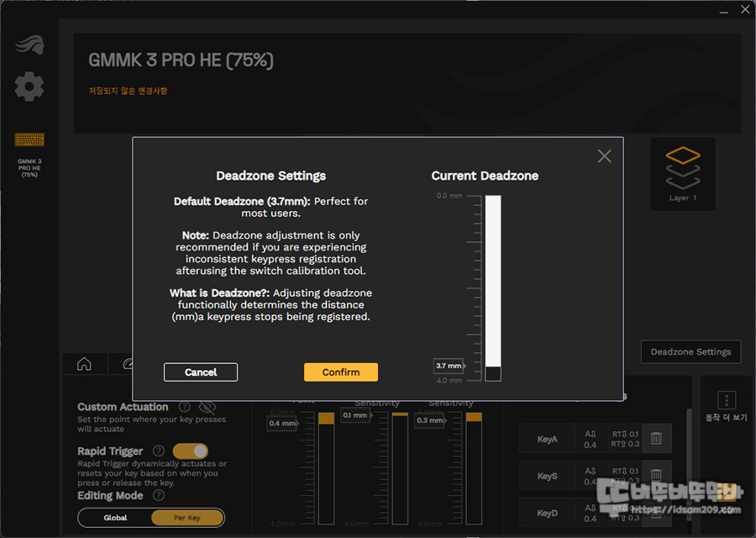756x538 pixels.
Task: Open the Glorious logo home icon
Action: [x=29, y=45]
